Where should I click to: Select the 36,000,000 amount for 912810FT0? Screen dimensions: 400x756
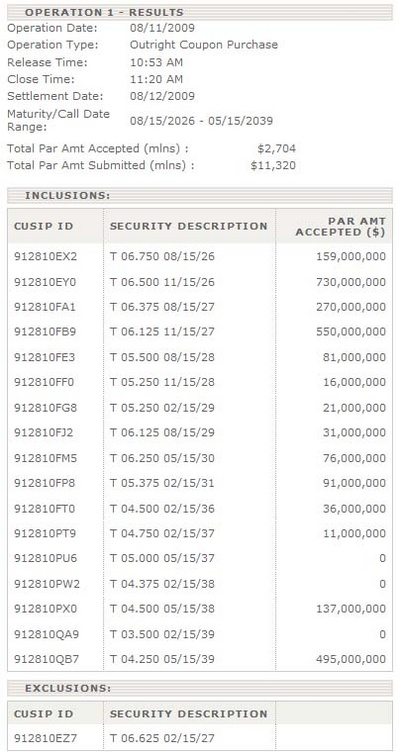(x=354, y=509)
